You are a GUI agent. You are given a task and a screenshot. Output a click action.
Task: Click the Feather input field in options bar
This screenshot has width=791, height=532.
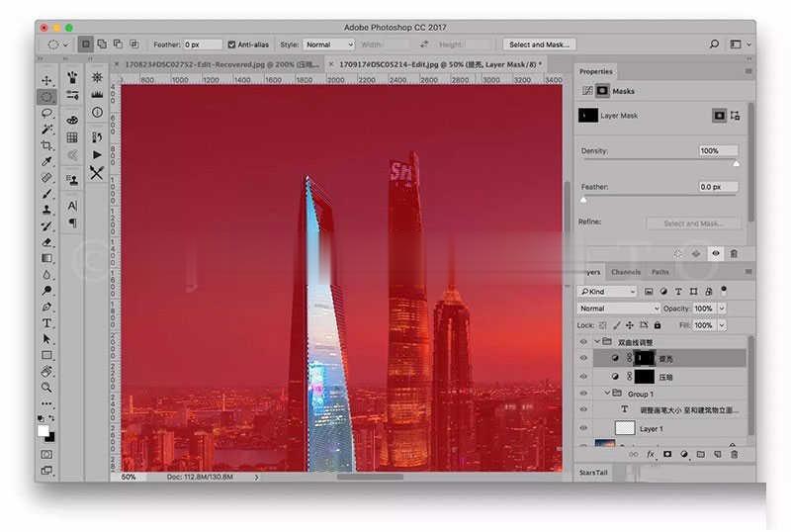203,44
